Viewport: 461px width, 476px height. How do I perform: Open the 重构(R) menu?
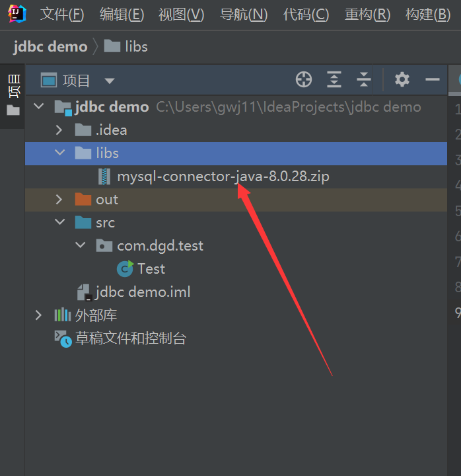coord(368,15)
